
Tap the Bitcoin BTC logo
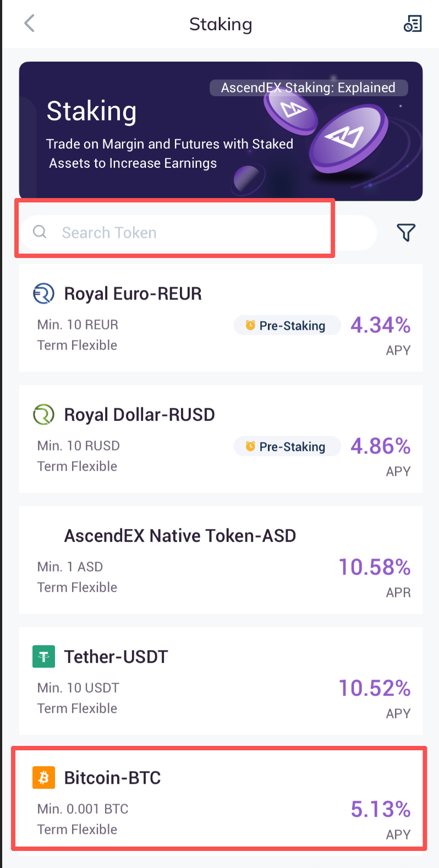tap(43, 778)
